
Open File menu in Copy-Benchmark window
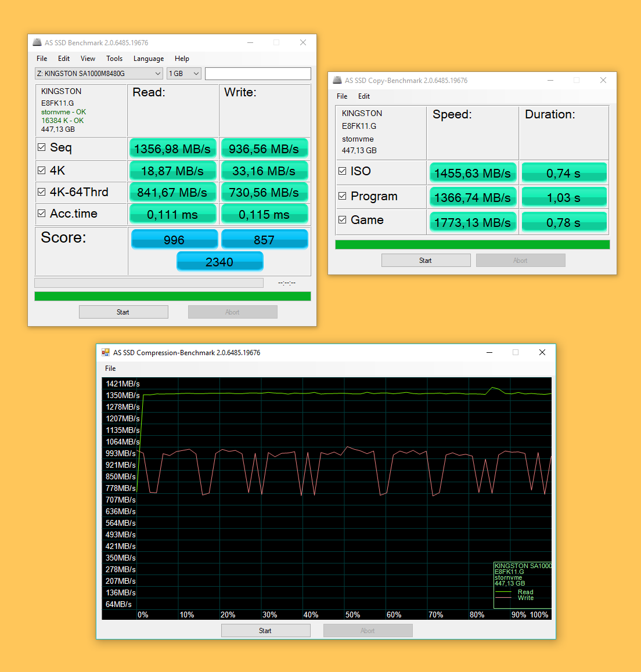(x=342, y=96)
